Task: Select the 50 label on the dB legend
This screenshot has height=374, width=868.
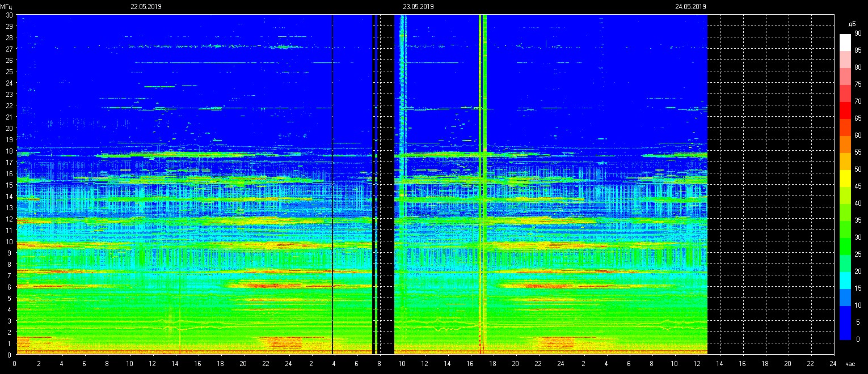Action: 858,169
